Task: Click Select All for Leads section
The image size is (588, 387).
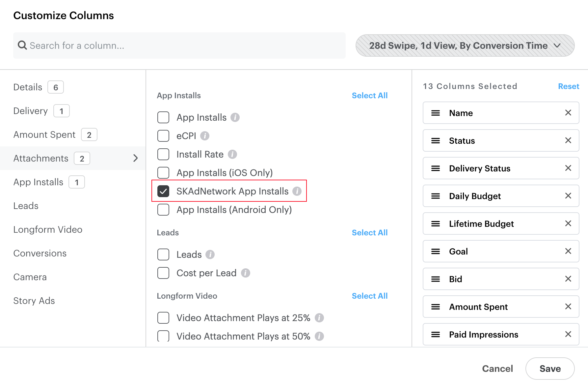Action: tap(369, 233)
